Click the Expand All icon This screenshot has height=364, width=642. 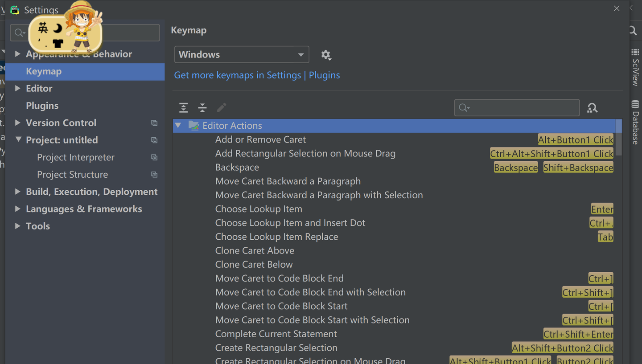183,107
